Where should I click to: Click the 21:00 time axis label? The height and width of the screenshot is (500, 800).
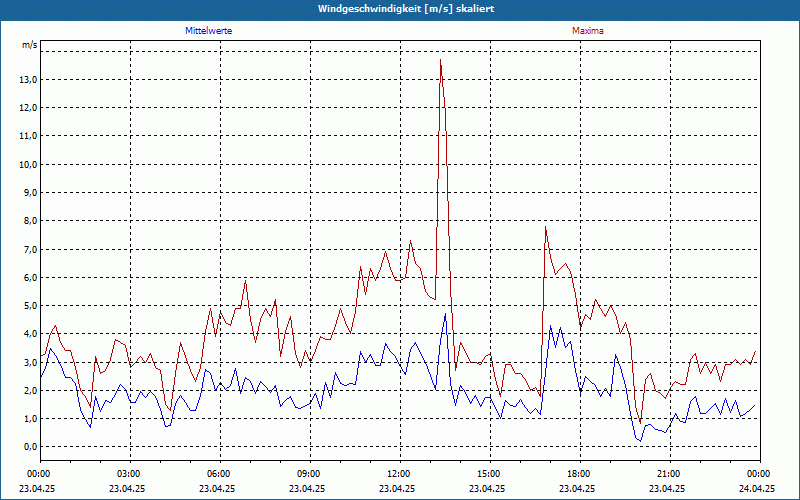point(669,474)
